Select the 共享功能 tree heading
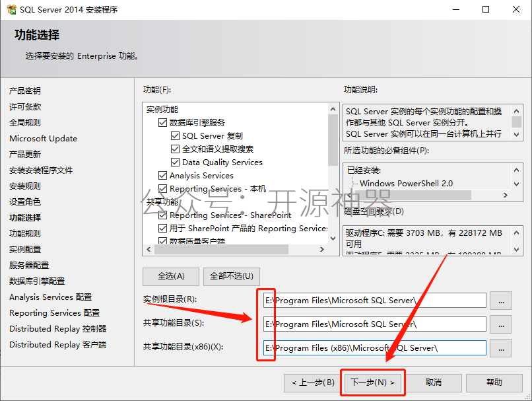This screenshot has height=401, width=532. pyautogui.click(x=162, y=202)
